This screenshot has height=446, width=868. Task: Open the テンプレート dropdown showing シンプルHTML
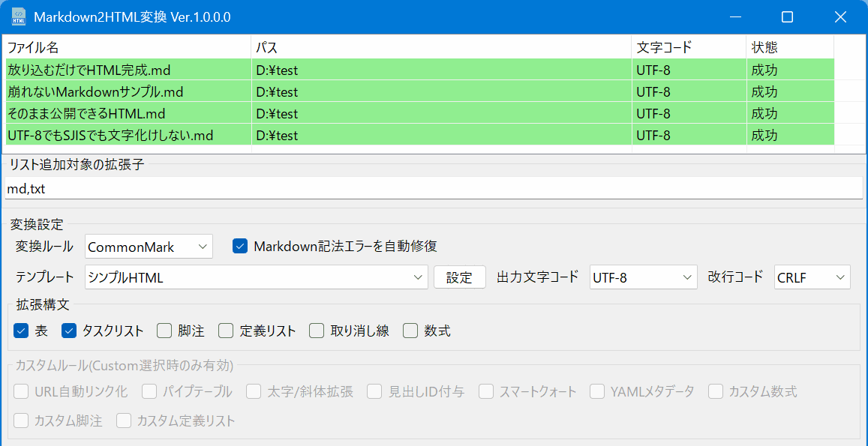[x=255, y=277]
